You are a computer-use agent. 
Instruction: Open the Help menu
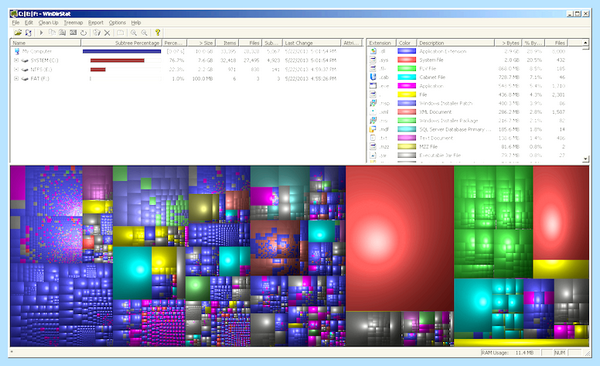click(136, 23)
